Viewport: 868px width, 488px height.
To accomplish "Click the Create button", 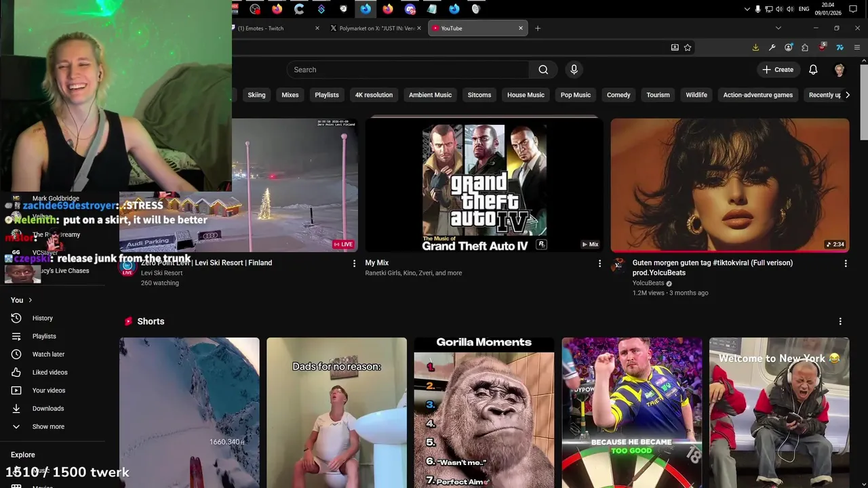I will point(778,70).
